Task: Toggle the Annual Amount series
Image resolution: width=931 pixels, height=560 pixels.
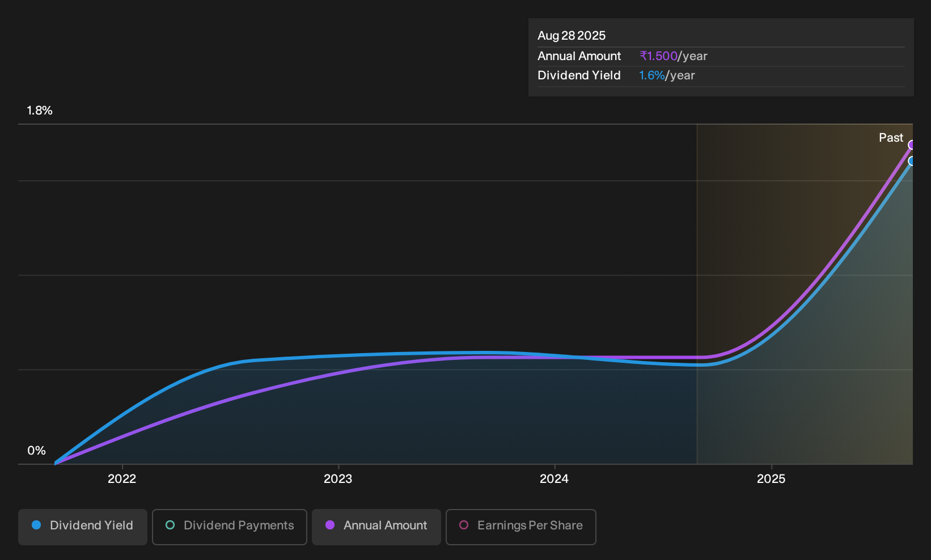Action: pyautogui.click(x=376, y=527)
